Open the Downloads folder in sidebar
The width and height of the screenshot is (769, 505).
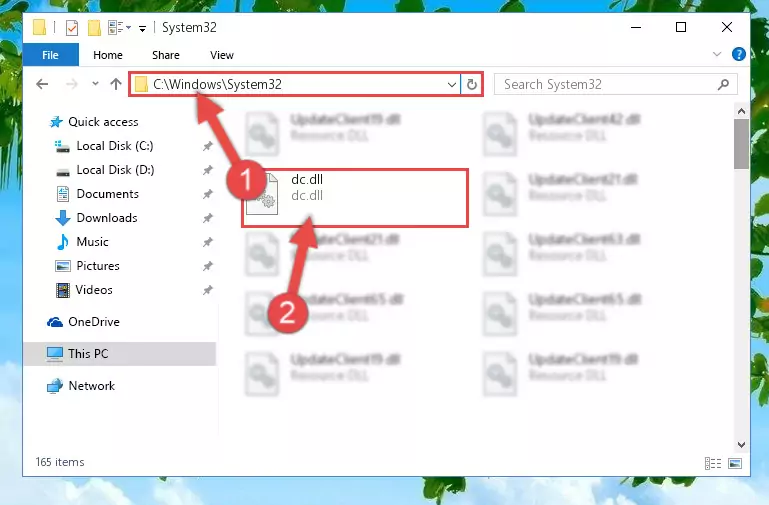click(x=97, y=218)
